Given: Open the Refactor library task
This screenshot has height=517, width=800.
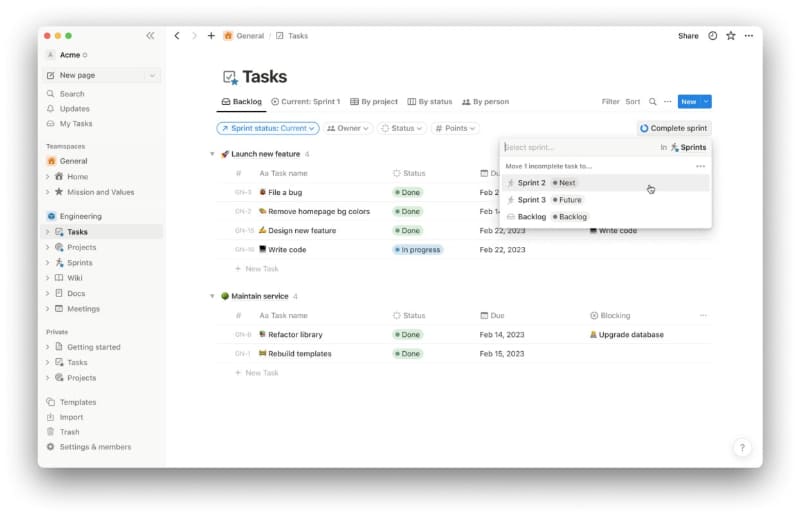Looking at the screenshot, I should coord(295,334).
